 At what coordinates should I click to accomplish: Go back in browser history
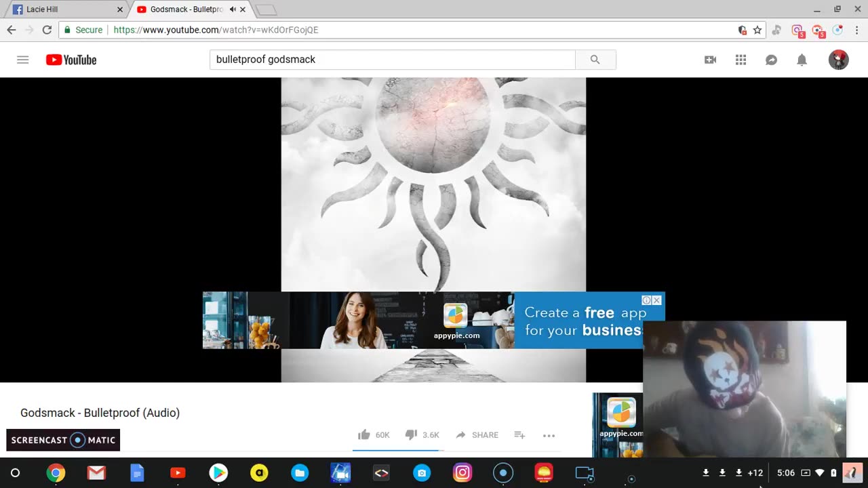[x=12, y=30]
